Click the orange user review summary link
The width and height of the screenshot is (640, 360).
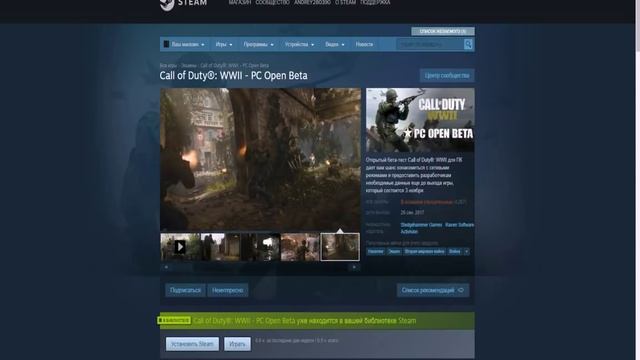point(427,202)
